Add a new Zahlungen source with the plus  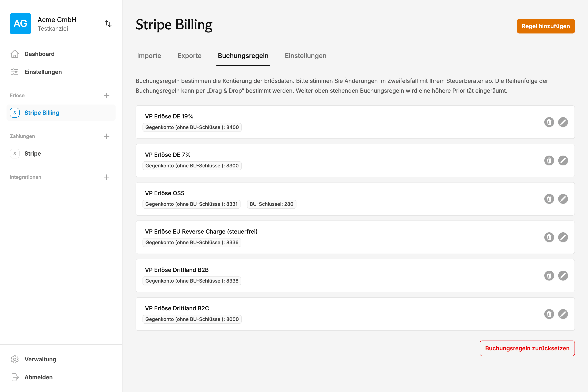[107, 136]
